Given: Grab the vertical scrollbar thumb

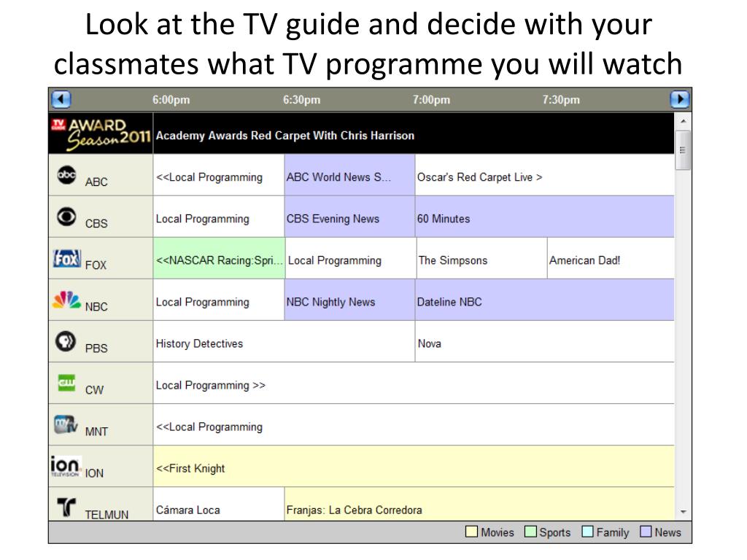Looking at the screenshot, I should coord(683,150).
